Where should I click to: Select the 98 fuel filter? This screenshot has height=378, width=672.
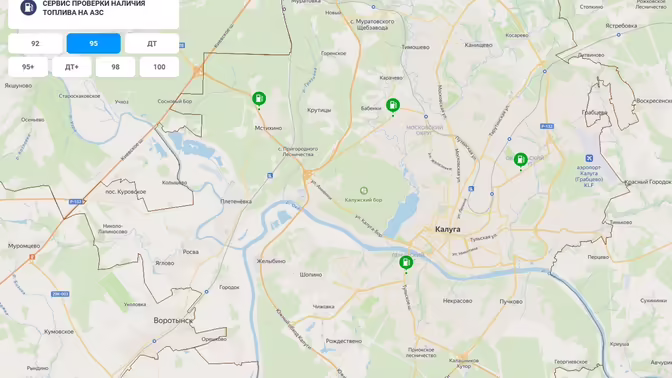coord(115,67)
